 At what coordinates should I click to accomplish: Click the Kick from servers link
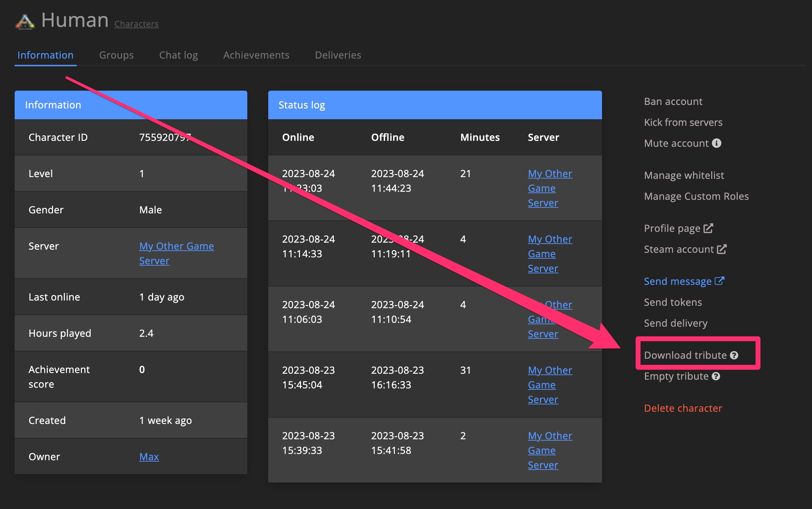coord(683,122)
